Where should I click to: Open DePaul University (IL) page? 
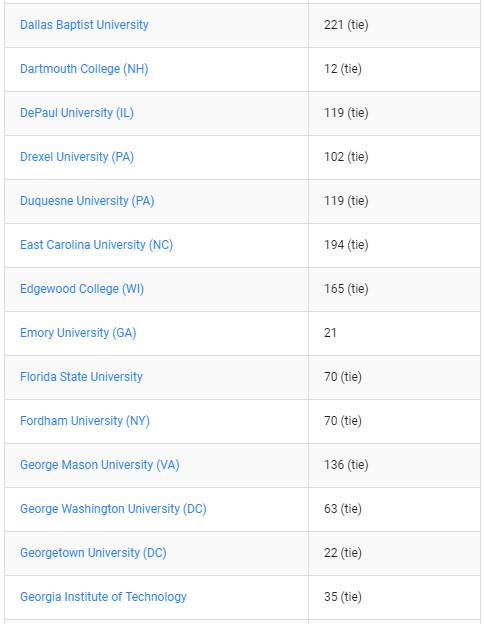click(x=77, y=113)
